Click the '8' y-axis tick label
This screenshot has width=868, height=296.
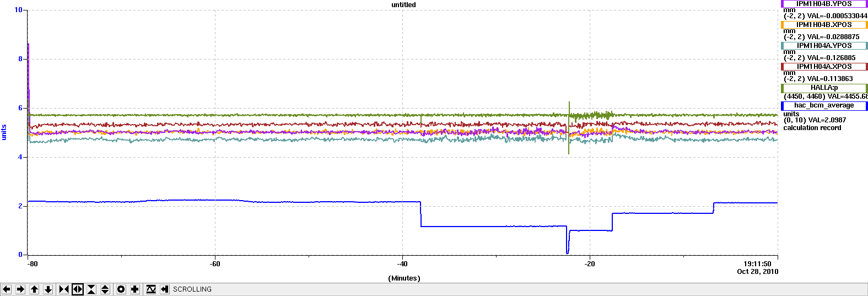(20, 59)
